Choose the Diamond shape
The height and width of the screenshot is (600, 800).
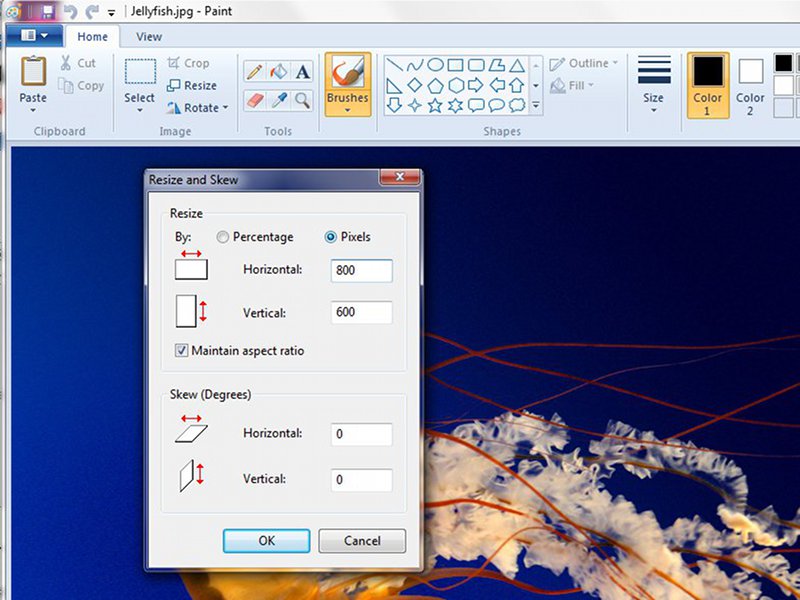pyautogui.click(x=415, y=85)
